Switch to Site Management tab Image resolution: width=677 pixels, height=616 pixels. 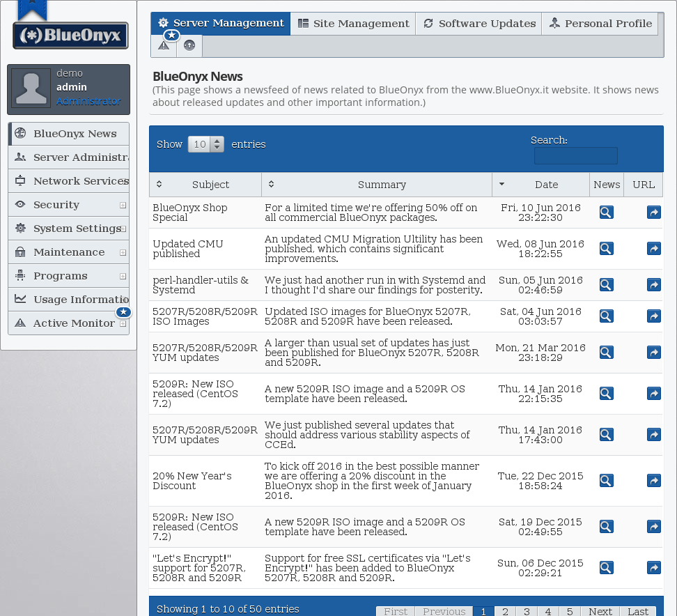(353, 23)
